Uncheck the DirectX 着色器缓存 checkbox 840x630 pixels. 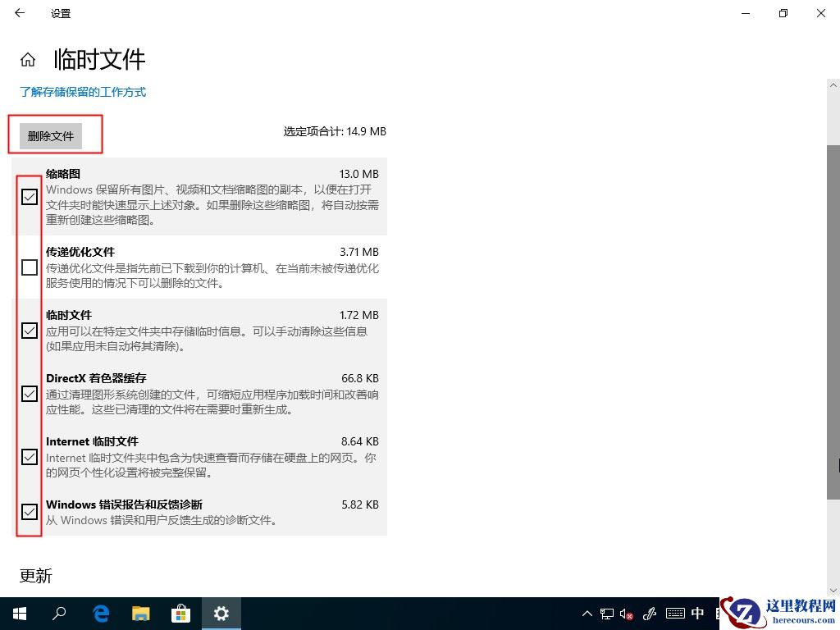coord(30,394)
